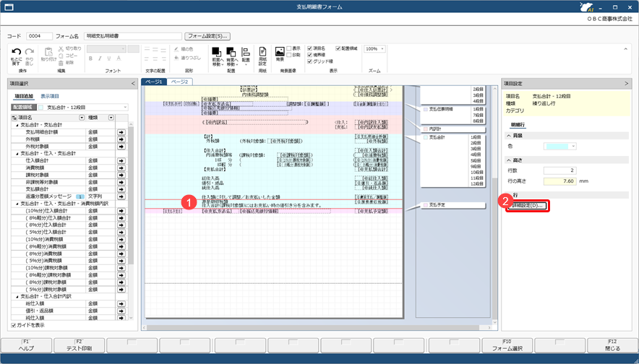Viewport: 639px width, 364px height.
Task: Collapse the 高さ section in 項目設定
Action: point(509,160)
